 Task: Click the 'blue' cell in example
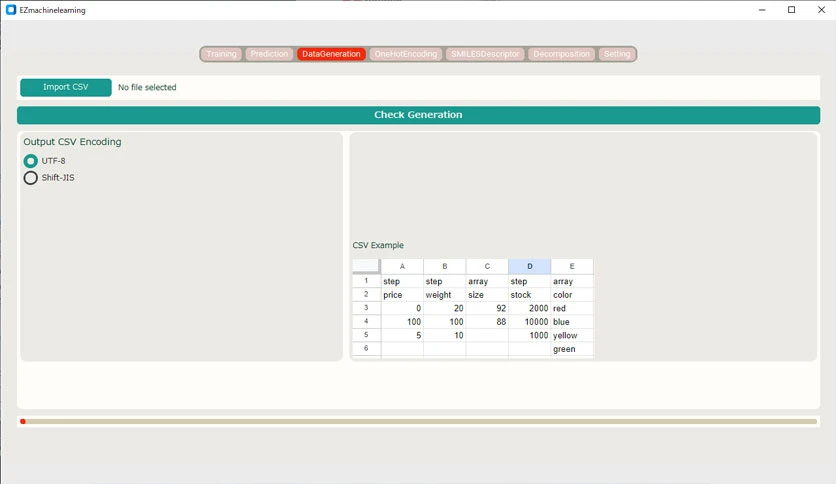click(x=572, y=322)
